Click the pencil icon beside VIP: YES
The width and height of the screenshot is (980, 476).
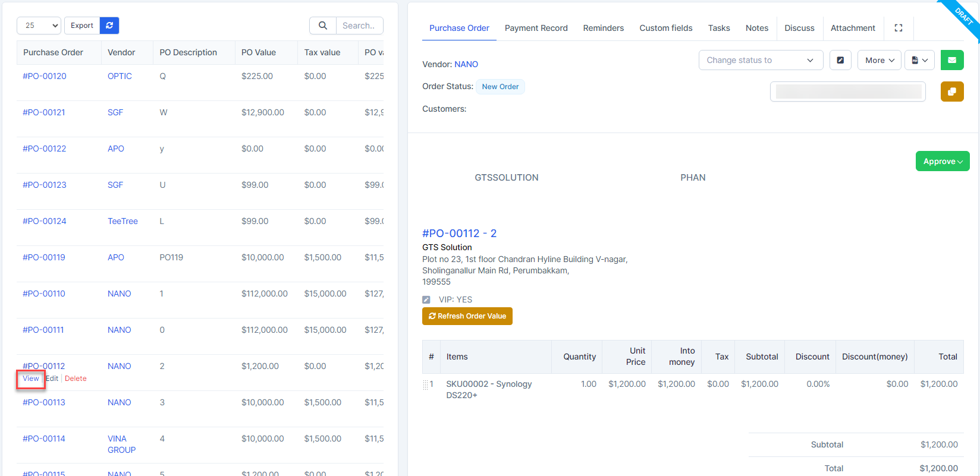(426, 300)
